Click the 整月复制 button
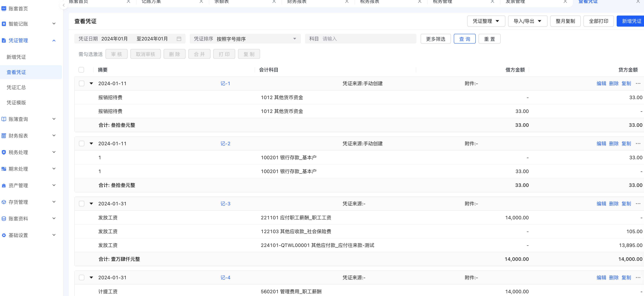This screenshot has width=644, height=296. (x=565, y=21)
